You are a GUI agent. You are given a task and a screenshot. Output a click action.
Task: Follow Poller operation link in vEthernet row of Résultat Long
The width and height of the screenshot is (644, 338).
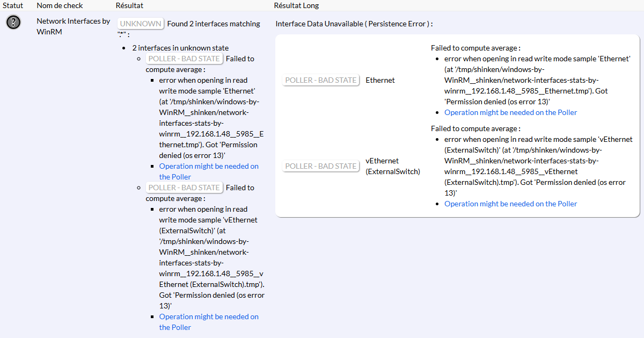(510, 204)
